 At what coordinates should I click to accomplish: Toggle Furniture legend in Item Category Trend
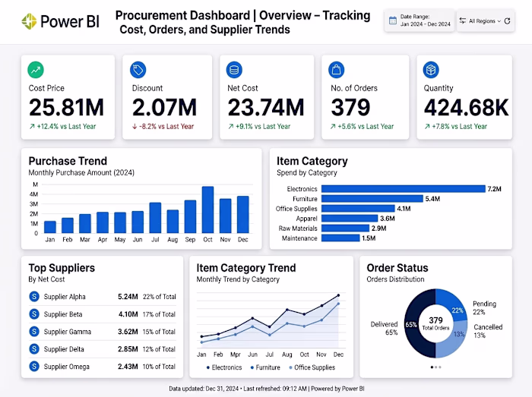(265, 367)
